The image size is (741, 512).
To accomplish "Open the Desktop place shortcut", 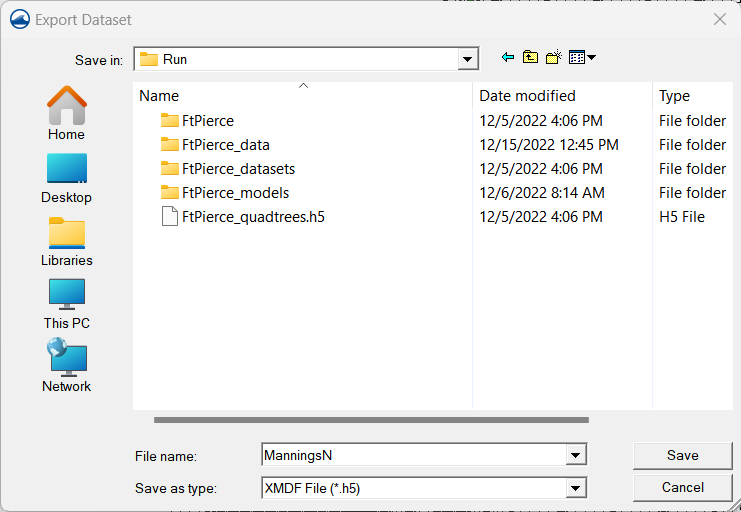I will 67,178.
